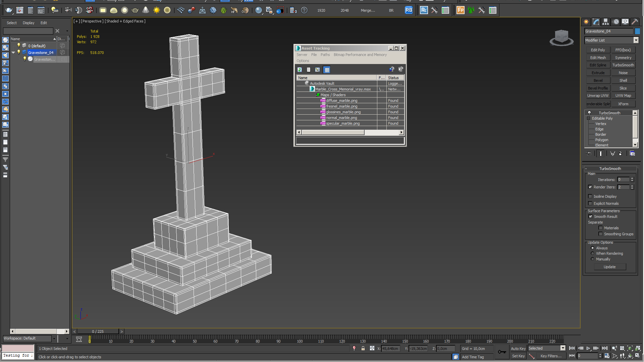The height and width of the screenshot is (362, 644).
Task: Expand the Gravestone_04 tree item
Action: 14,52
